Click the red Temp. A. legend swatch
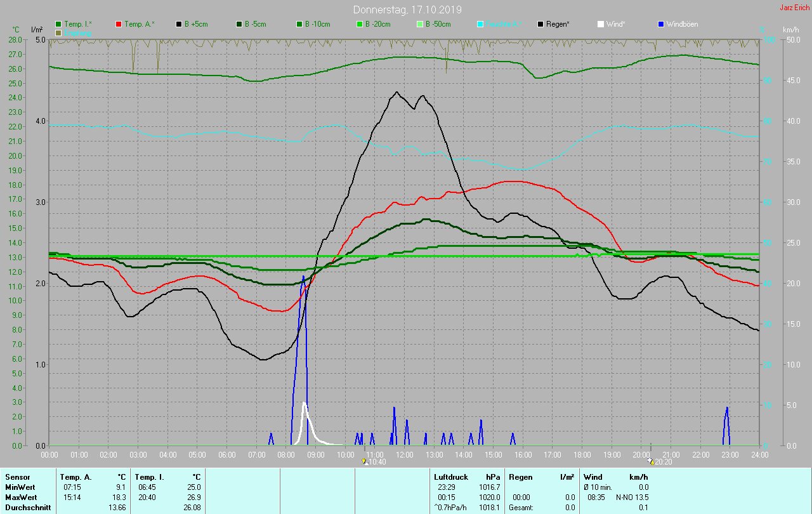The image size is (812, 514). pyautogui.click(x=119, y=24)
